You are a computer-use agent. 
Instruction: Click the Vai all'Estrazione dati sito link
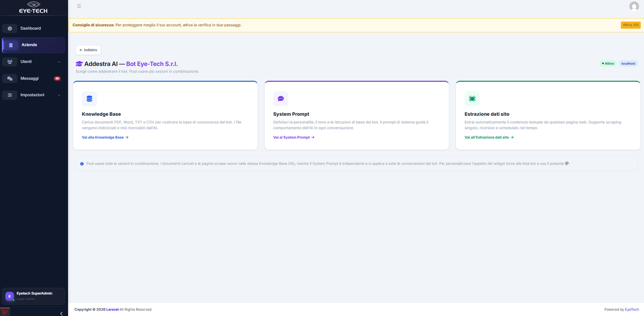489,137
